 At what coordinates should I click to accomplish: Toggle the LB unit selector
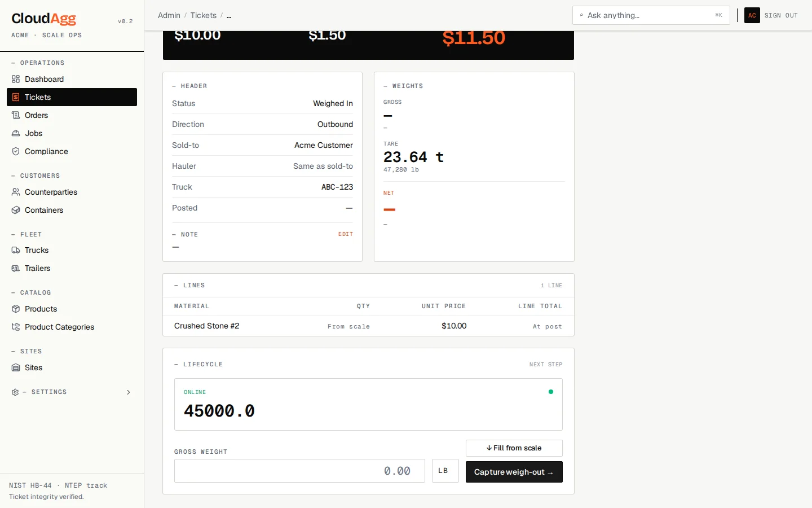(445, 471)
